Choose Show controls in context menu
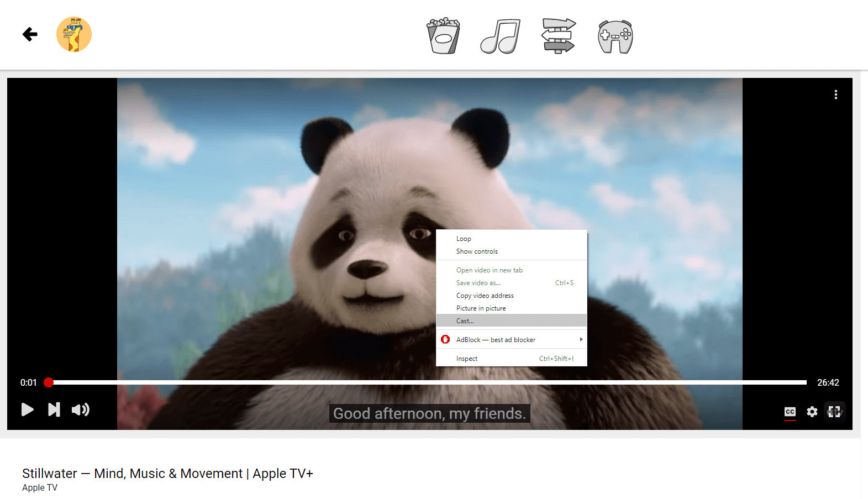The width and height of the screenshot is (868, 499). click(x=512, y=251)
